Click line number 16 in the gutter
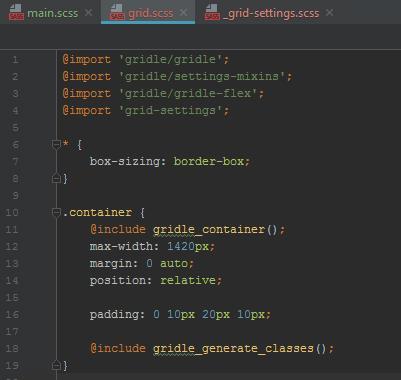 pyautogui.click(x=12, y=314)
